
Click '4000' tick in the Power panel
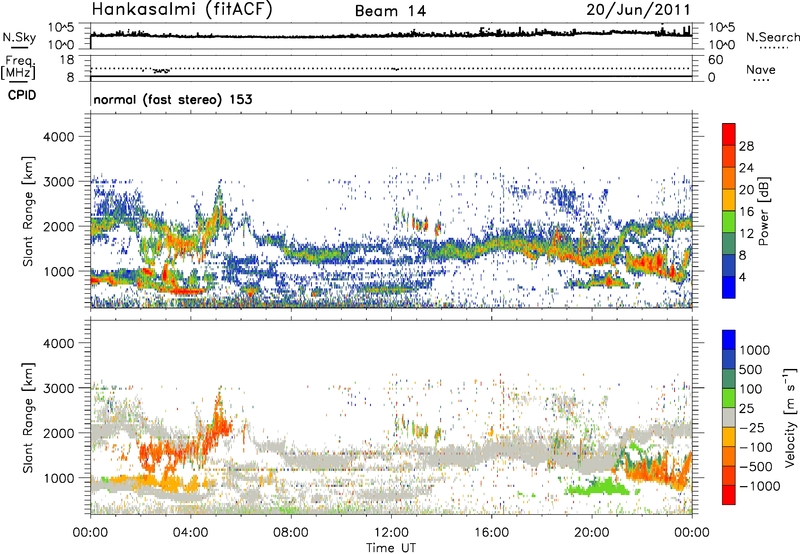pos(58,137)
